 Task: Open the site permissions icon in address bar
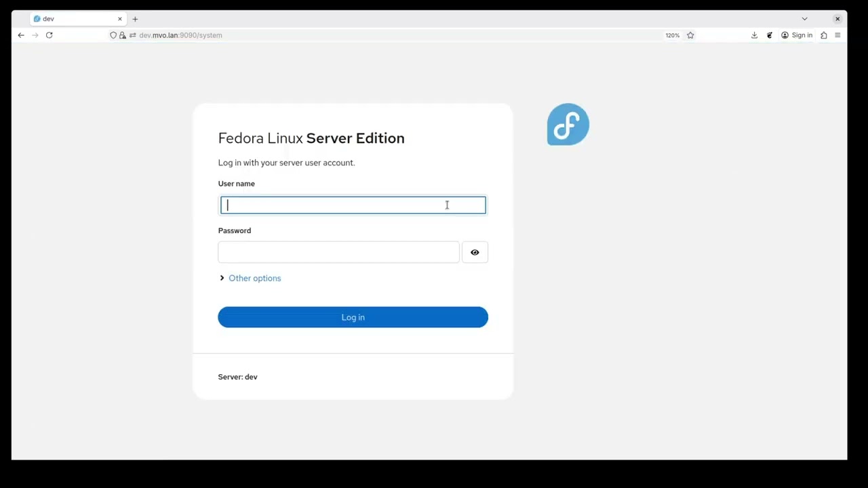tap(132, 35)
